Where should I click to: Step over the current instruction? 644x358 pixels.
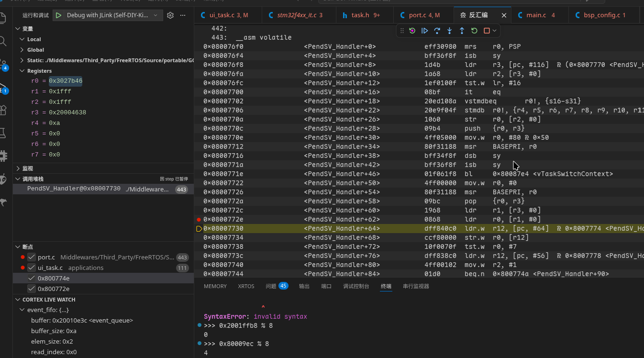(437, 31)
